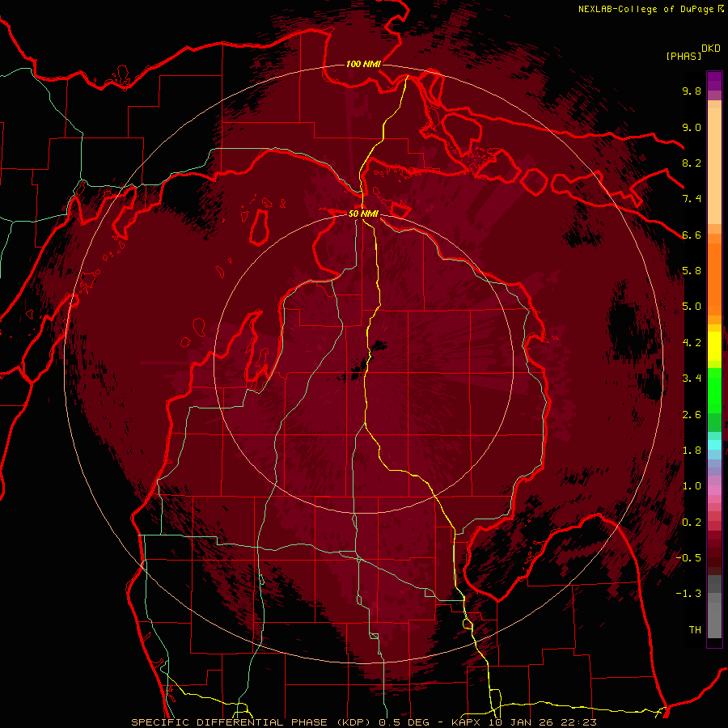
Task: Select the yellow band of the color scale
Action: (x=714, y=346)
